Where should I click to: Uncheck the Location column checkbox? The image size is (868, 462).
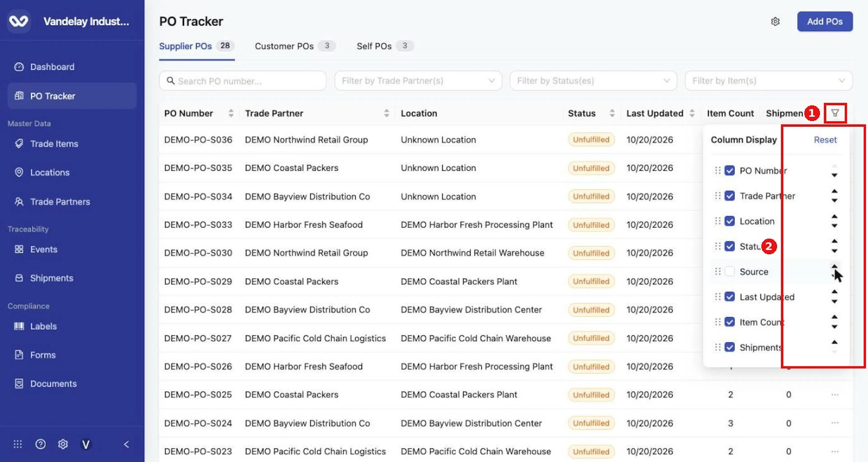tap(729, 221)
